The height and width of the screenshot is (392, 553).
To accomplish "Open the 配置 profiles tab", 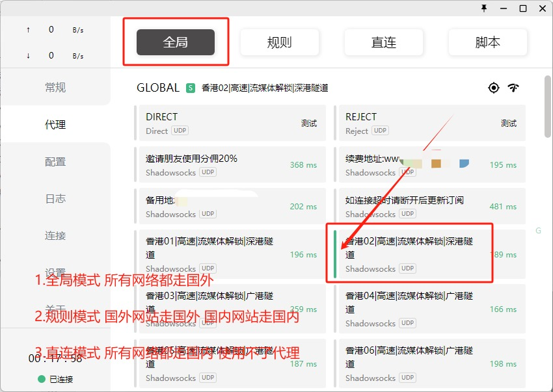I will (x=55, y=162).
